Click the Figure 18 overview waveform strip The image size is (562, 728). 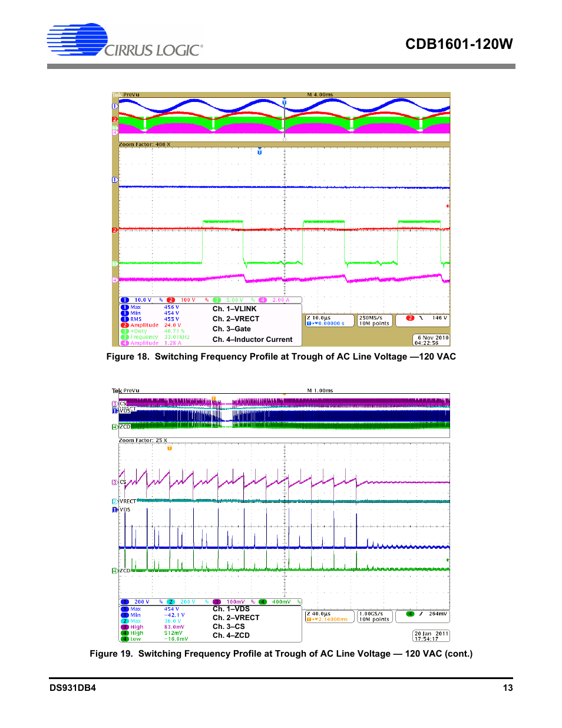click(284, 120)
